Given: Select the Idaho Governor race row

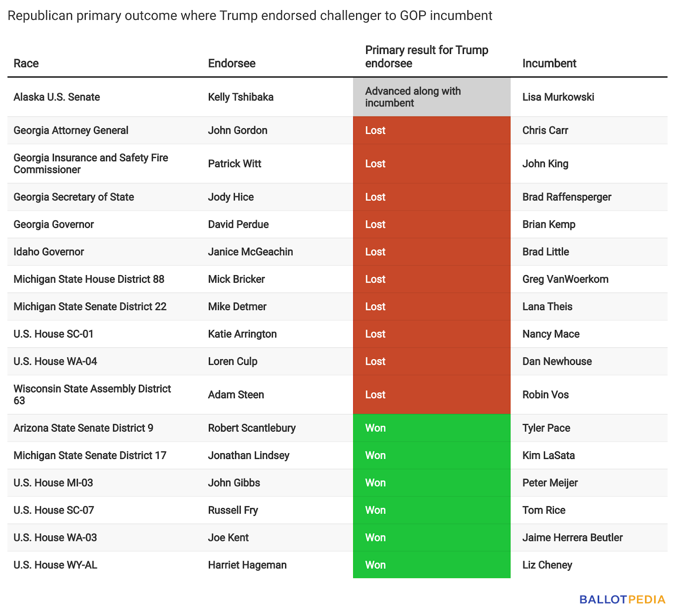Looking at the screenshot, I should pyautogui.click(x=337, y=252).
